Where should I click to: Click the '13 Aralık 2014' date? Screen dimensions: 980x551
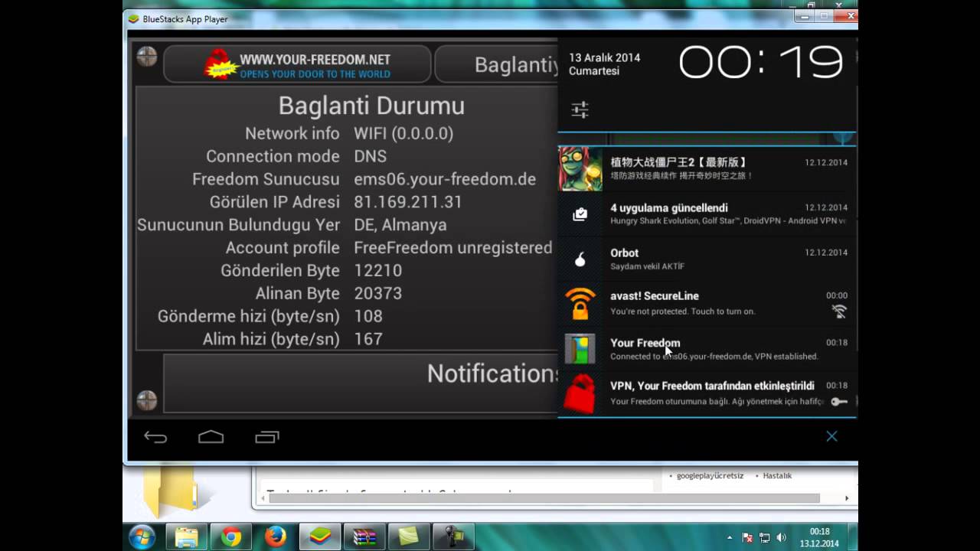pos(604,57)
